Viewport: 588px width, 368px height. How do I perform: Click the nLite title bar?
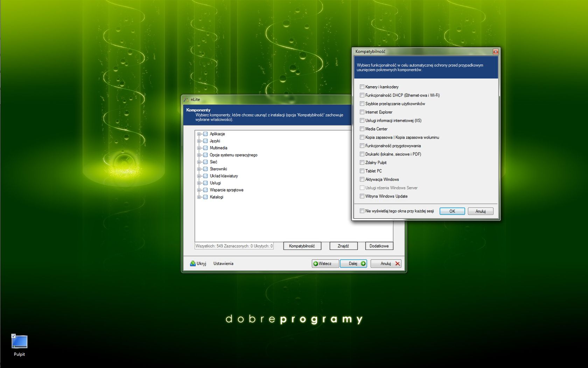click(267, 100)
